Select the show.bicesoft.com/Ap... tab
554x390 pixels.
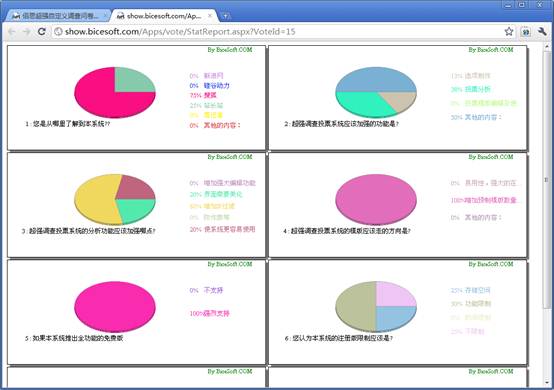tap(164, 16)
